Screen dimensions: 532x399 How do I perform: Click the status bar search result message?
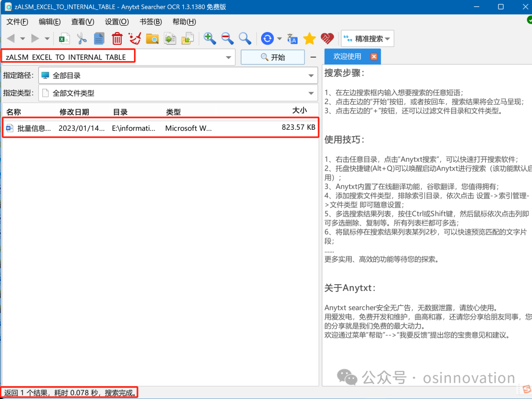70,393
